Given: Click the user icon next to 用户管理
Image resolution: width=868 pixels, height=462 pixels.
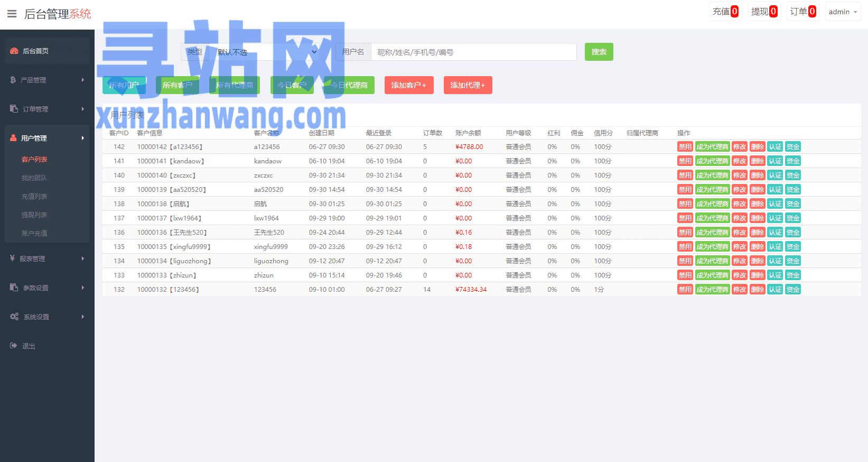Looking at the screenshot, I should click(x=14, y=138).
